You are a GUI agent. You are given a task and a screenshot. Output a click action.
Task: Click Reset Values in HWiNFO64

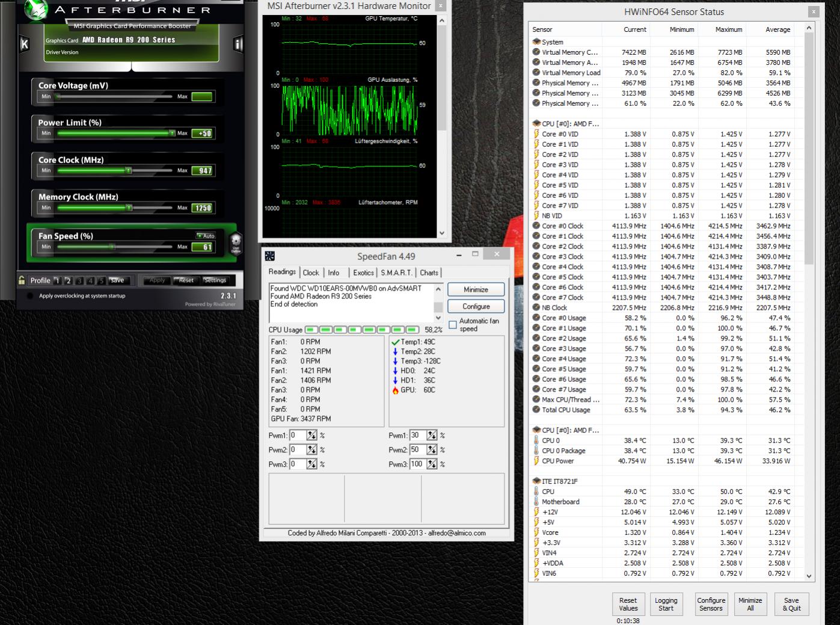[628, 604]
